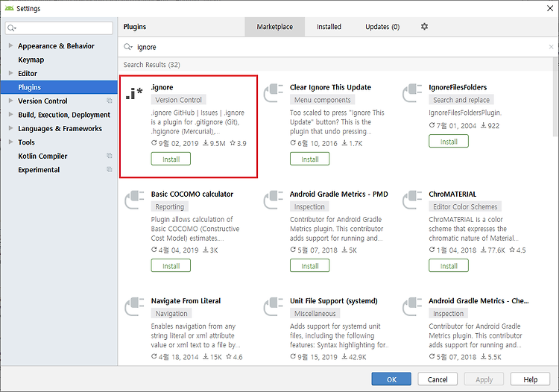Image resolution: width=559 pixels, height=392 pixels.
Task: Click the search magnifier in plugin search field
Action: (x=128, y=47)
